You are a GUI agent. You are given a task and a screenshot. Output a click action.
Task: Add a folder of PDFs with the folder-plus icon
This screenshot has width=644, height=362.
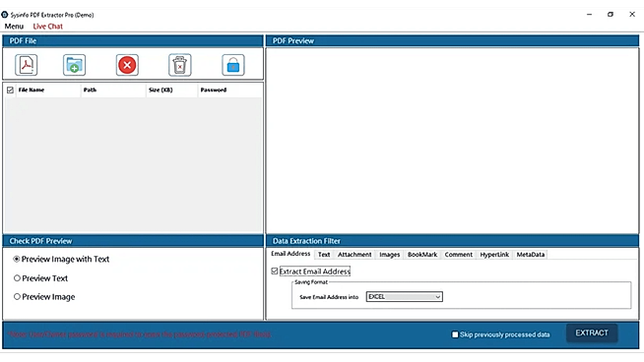pyautogui.click(x=74, y=65)
